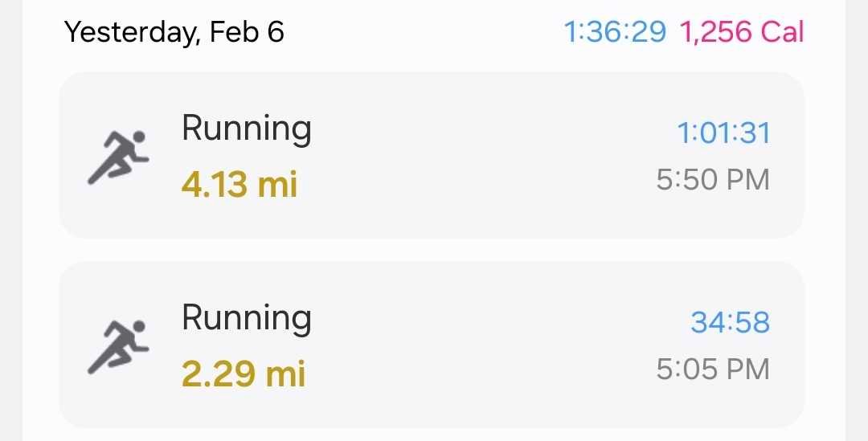Click the gap between the two Running cards

[x=432, y=250]
